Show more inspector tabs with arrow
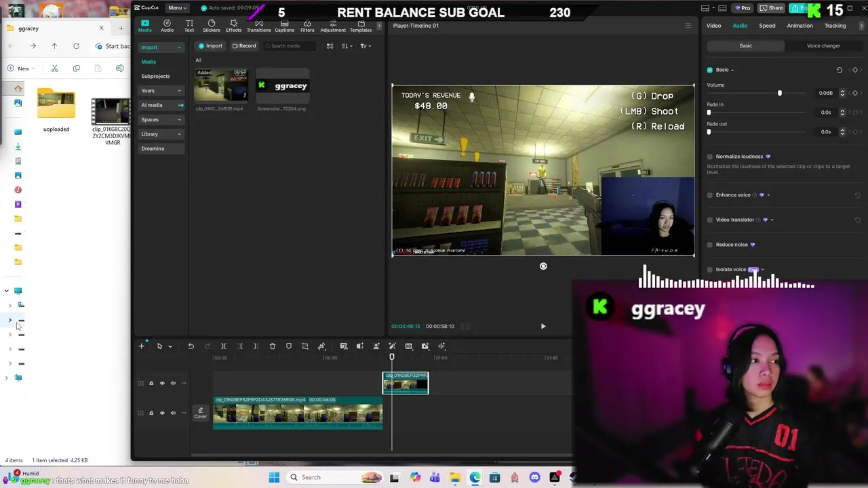This screenshot has width=868, height=488. [862, 26]
